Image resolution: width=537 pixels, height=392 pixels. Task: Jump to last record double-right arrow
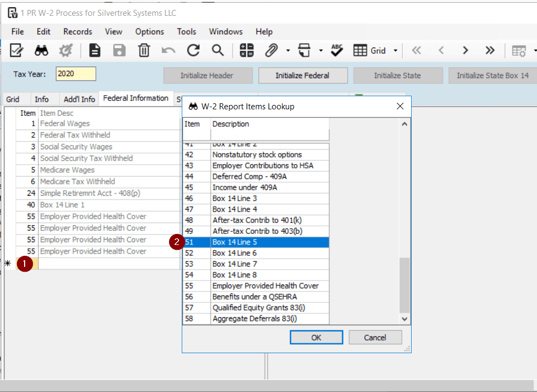point(490,51)
